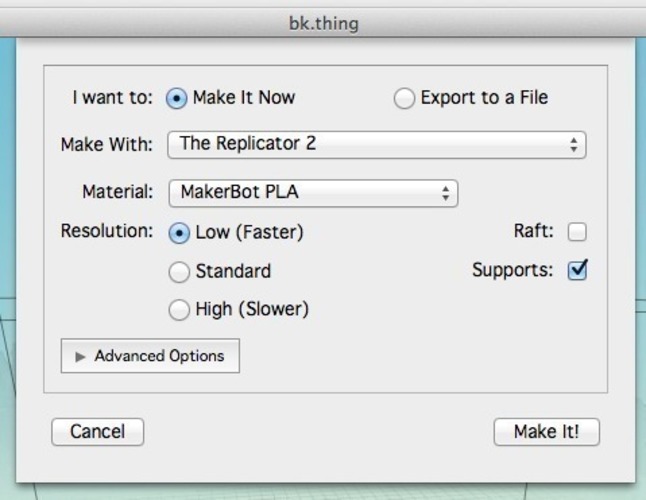The width and height of the screenshot is (646, 500).
Task: Select Low (Faster) resolution
Action: click(179, 233)
